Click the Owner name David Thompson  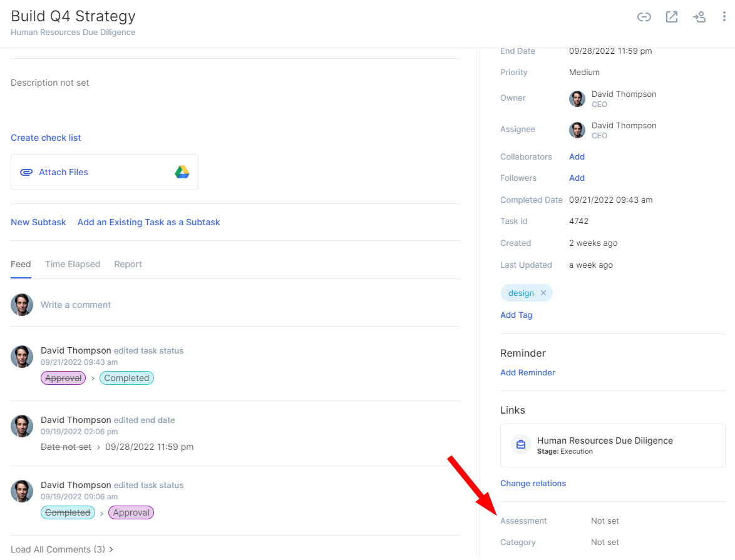[624, 94]
